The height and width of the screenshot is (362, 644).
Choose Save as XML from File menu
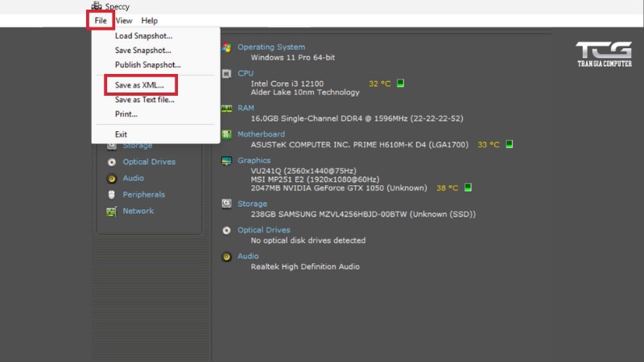coord(139,84)
